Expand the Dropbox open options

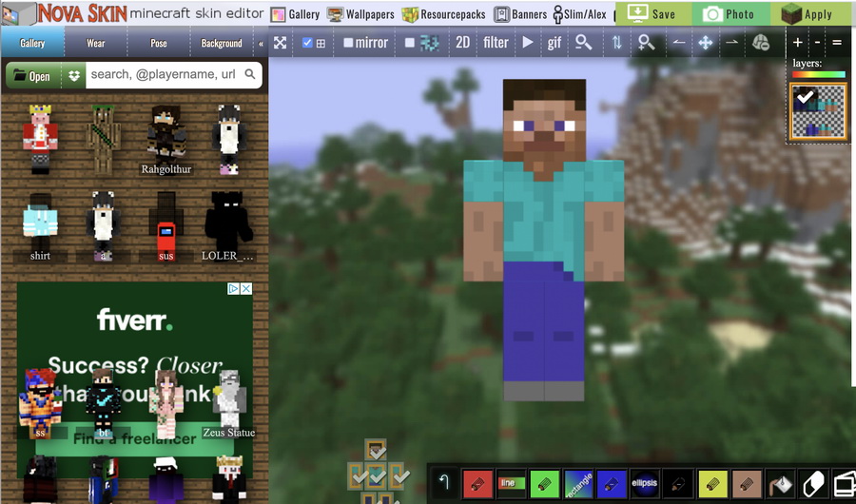click(74, 76)
